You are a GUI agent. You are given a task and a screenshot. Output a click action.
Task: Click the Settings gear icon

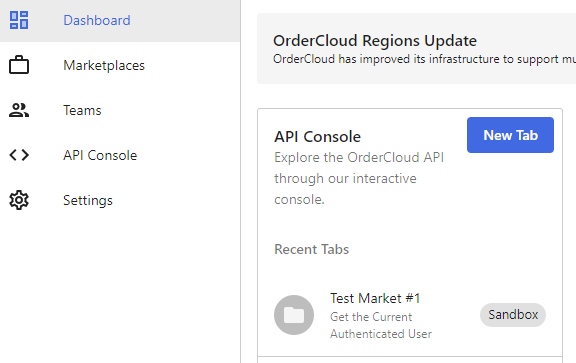[19, 200]
